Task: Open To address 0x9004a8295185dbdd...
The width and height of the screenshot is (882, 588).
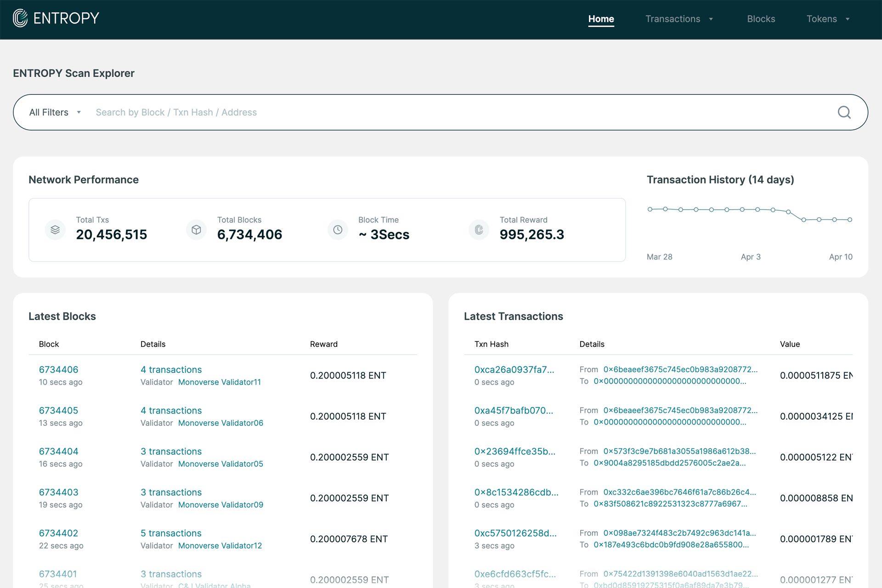Action: click(670, 463)
